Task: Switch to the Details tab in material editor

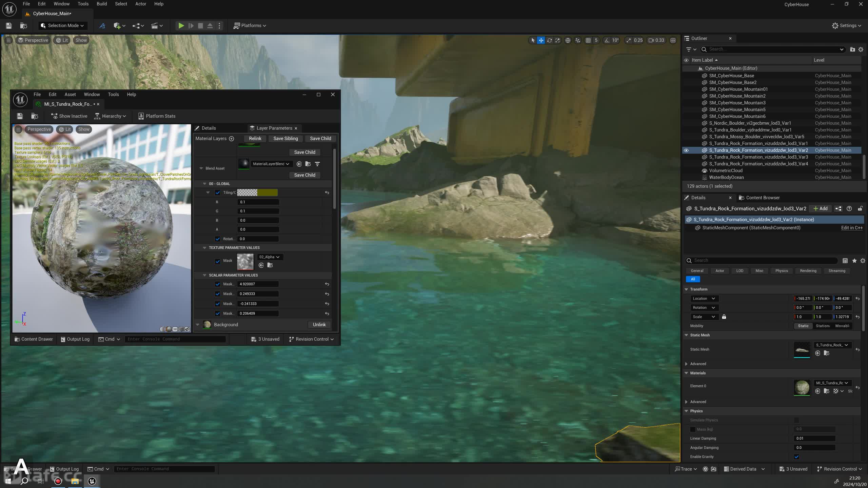Action: pos(206,128)
